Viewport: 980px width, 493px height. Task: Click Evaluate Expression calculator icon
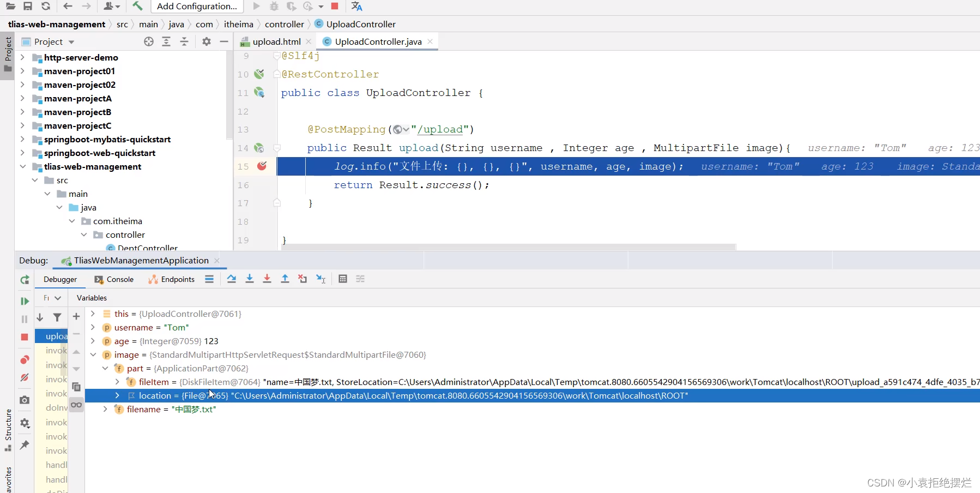point(343,279)
